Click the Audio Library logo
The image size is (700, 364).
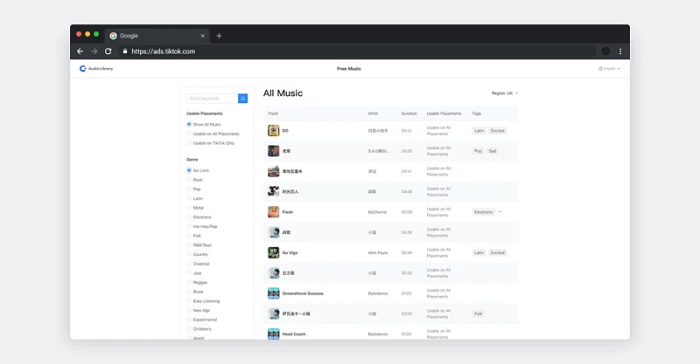coord(96,68)
